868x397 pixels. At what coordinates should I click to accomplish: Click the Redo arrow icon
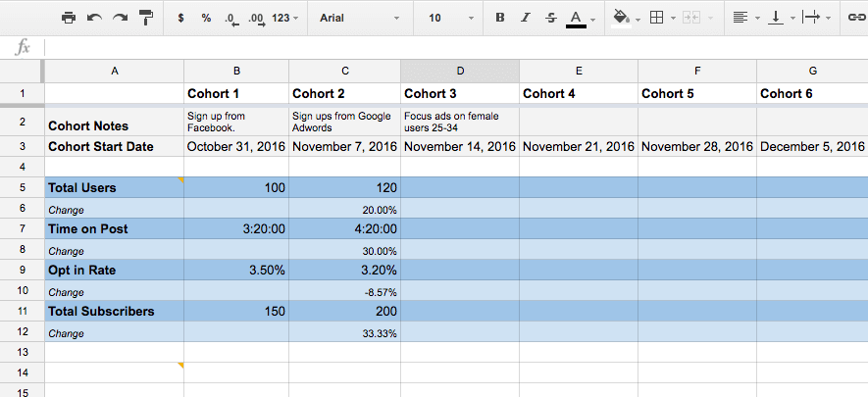(120, 18)
